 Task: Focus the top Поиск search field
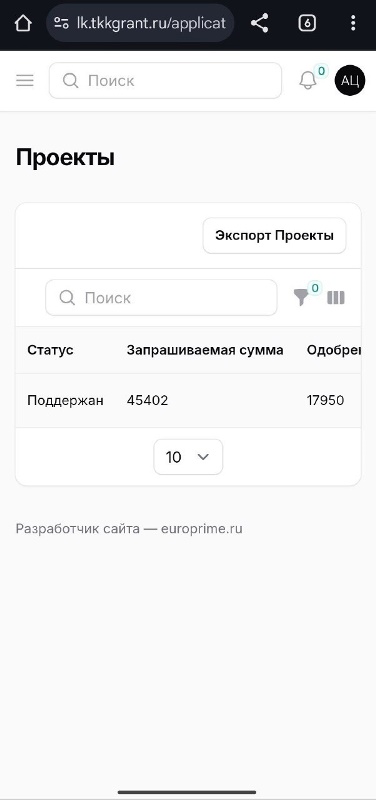(x=165, y=81)
